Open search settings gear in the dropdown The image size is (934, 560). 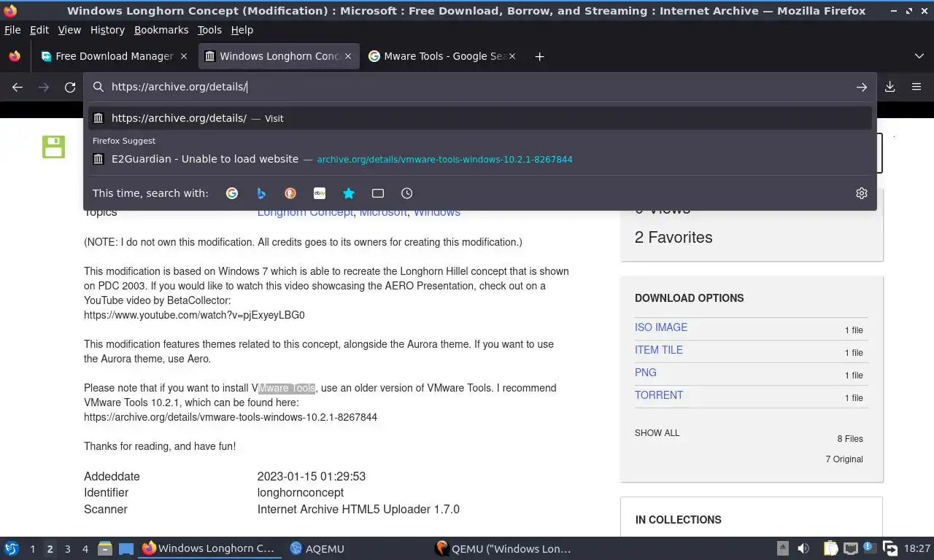[x=862, y=193]
